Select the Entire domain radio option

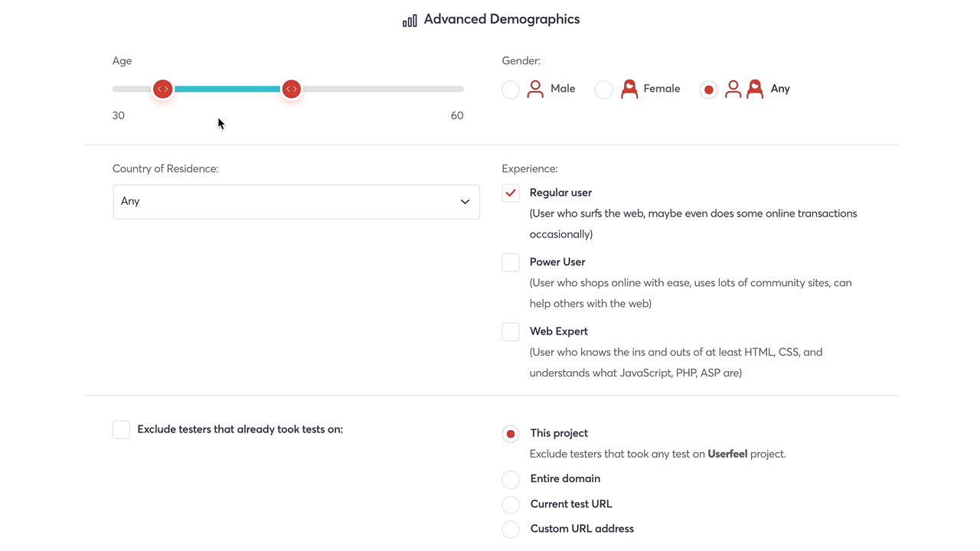pyautogui.click(x=511, y=479)
